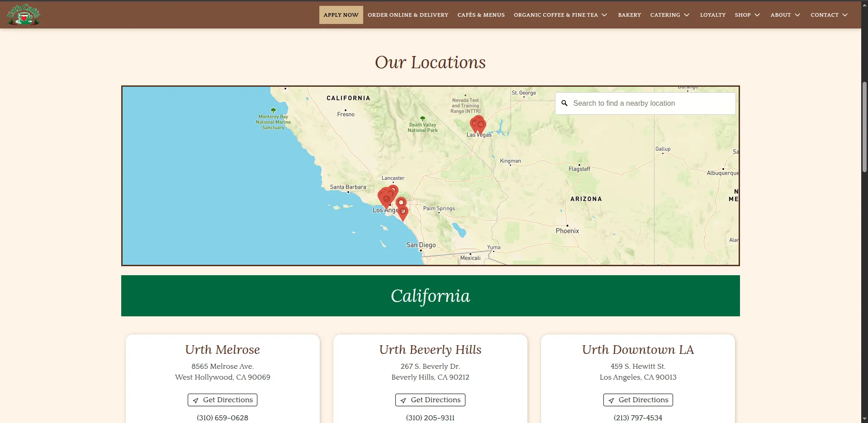The height and width of the screenshot is (423, 868).
Task: Focus the nearby location search field
Action: [645, 103]
